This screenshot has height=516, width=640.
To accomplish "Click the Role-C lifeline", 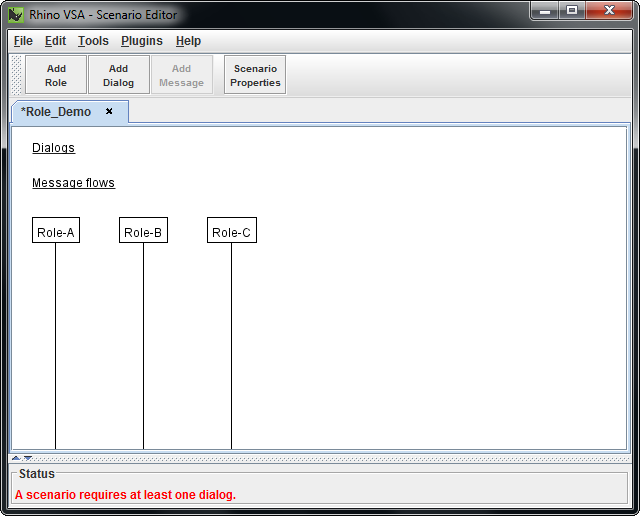I will pos(231,346).
